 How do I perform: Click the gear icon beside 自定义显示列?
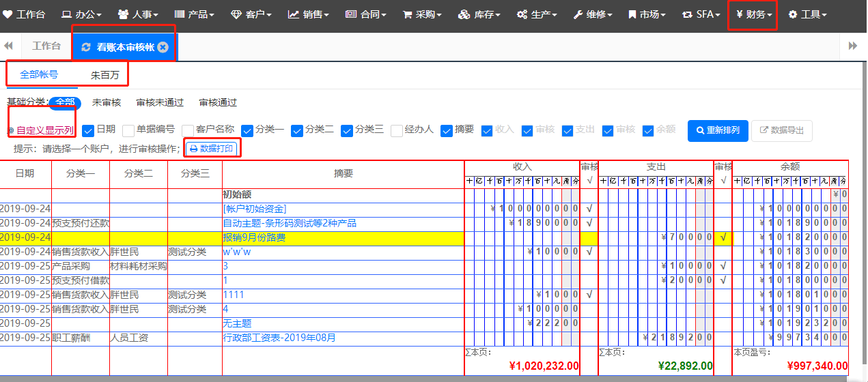tap(10, 130)
